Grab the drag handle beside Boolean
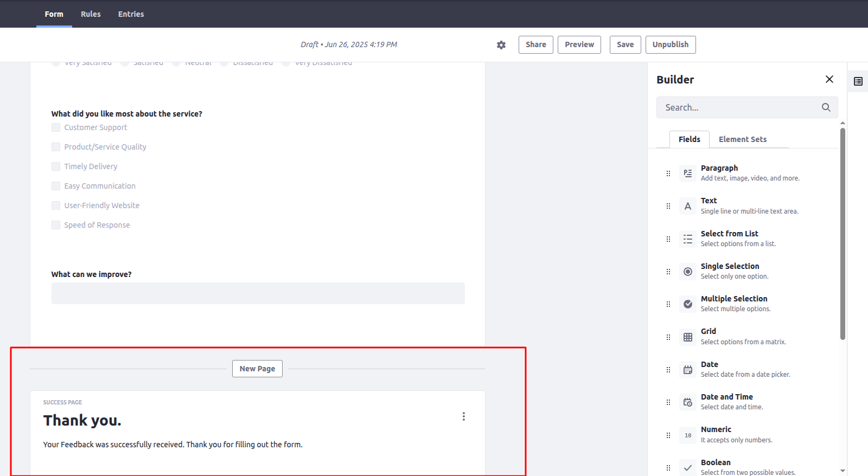Viewport: 868px width, 476px height. (x=668, y=468)
